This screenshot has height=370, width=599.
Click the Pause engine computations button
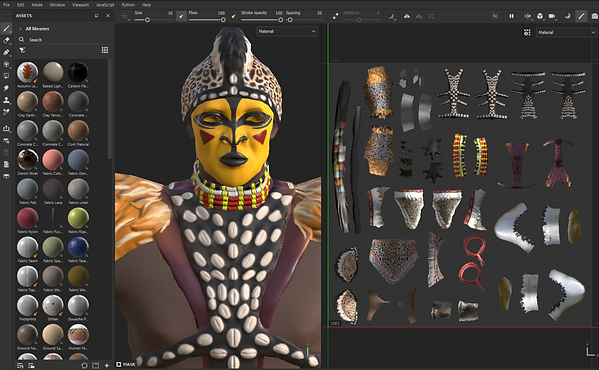(511, 16)
